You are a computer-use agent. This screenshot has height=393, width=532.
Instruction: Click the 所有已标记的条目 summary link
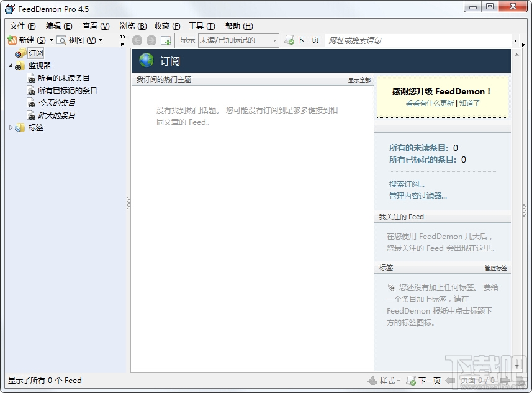pos(422,160)
